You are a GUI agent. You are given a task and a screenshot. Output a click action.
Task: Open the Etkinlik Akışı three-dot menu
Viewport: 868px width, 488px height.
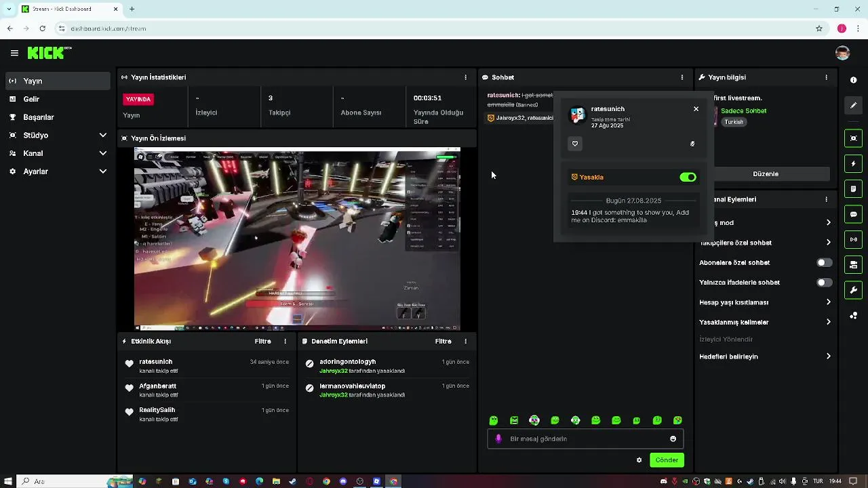point(285,342)
